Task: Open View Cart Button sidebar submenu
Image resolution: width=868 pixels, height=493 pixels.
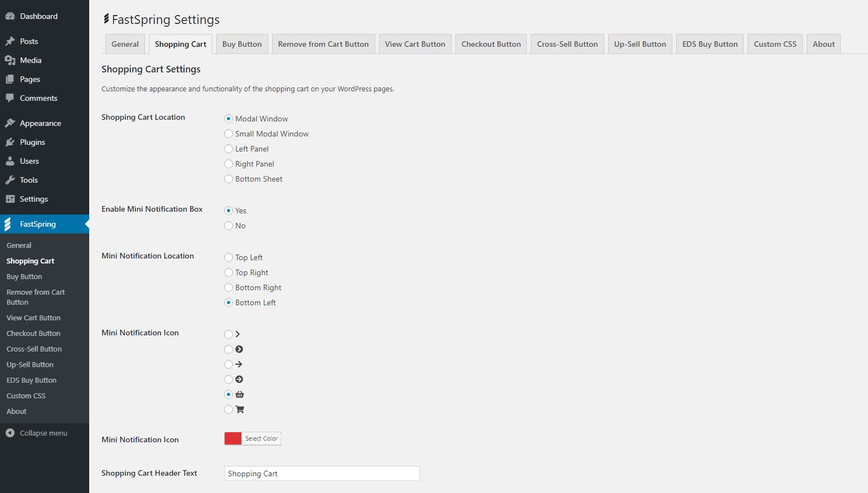Action: tap(33, 318)
